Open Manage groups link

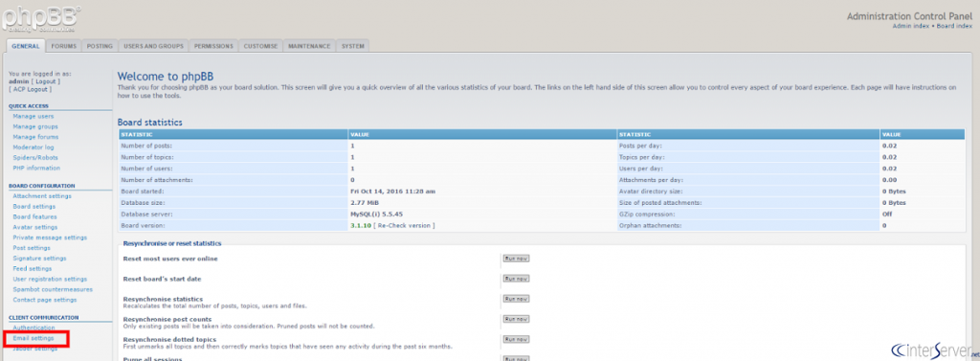(35, 126)
